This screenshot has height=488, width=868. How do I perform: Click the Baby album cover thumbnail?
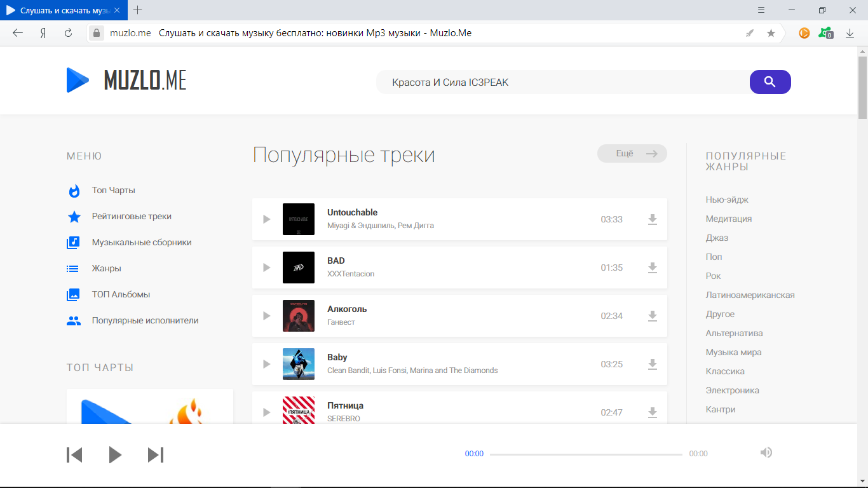pyautogui.click(x=299, y=364)
